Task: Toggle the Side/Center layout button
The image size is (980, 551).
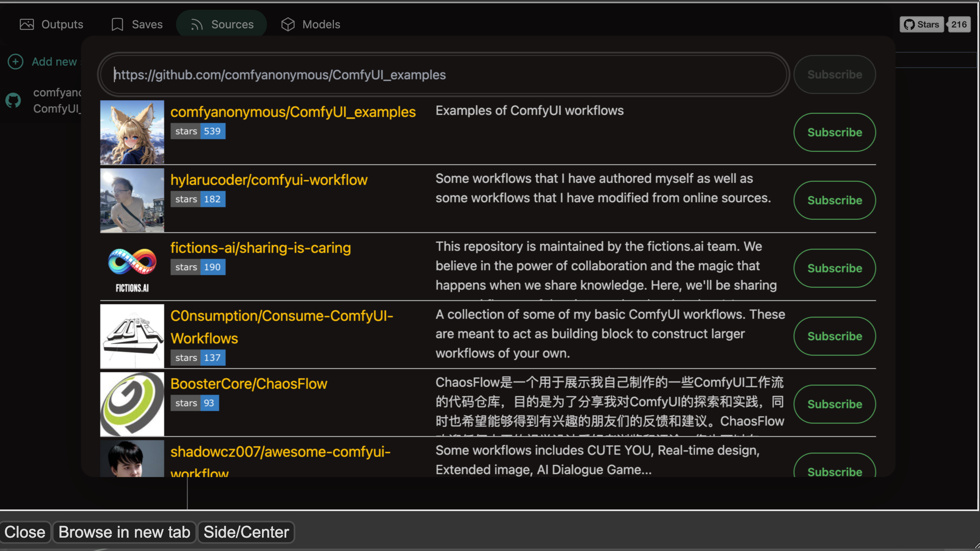Action: pyautogui.click(x=246, y=532)
